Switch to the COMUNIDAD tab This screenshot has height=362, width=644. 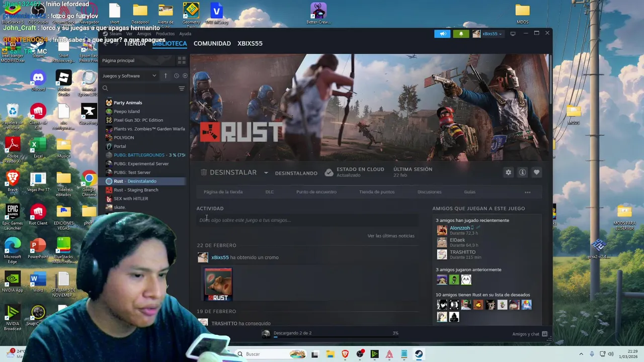click(x=212, y=43)
